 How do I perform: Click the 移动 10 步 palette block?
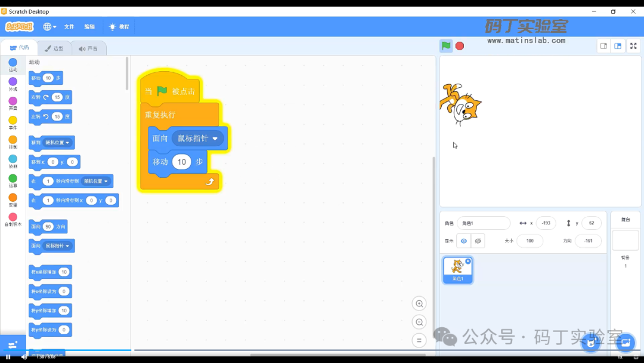(45, 78)
